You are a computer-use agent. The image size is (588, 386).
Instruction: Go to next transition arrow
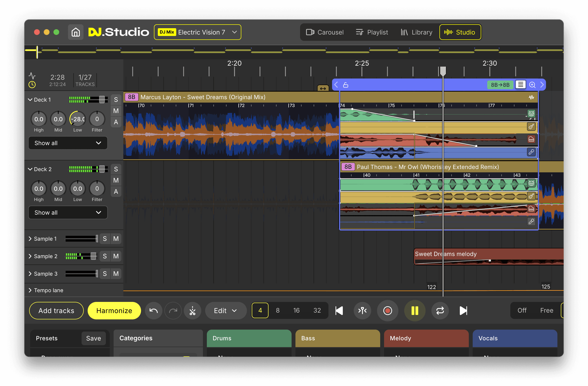(x=542, y=85)
